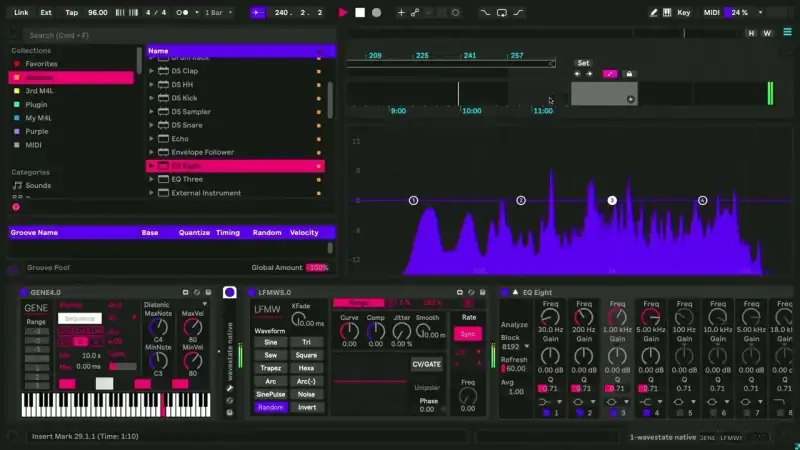This screenshot has width=800, height=450.
Task: Open the Sounds category
Action: tap(38, 186)
